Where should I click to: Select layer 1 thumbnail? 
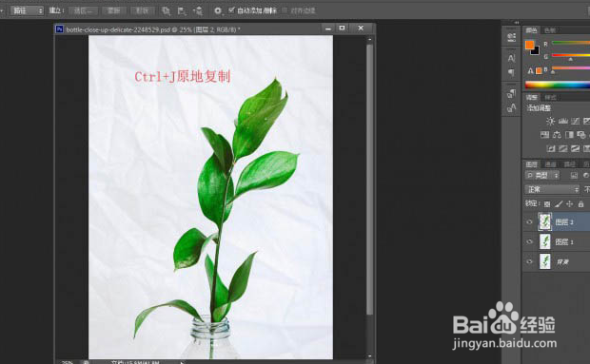[545, 241]
